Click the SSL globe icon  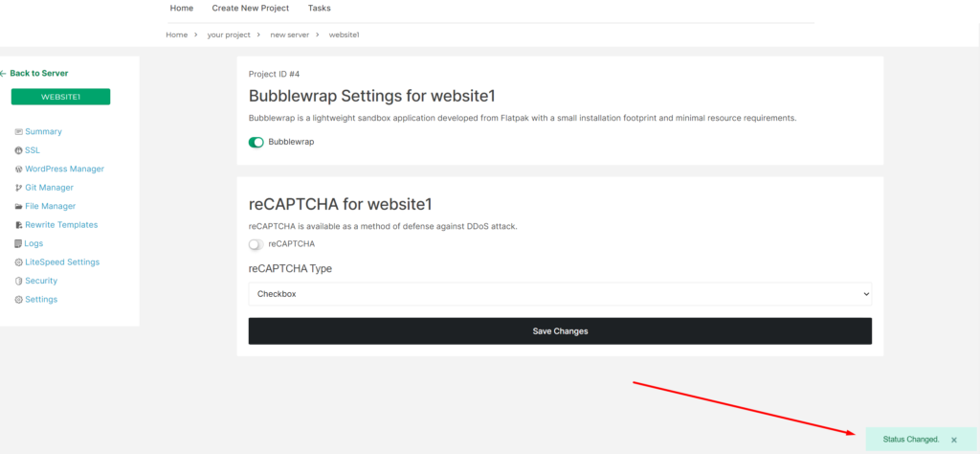tap(19, 150)
